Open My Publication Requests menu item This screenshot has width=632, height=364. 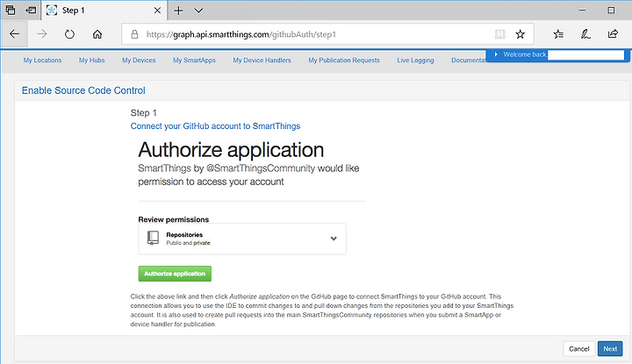pos(344,60)
